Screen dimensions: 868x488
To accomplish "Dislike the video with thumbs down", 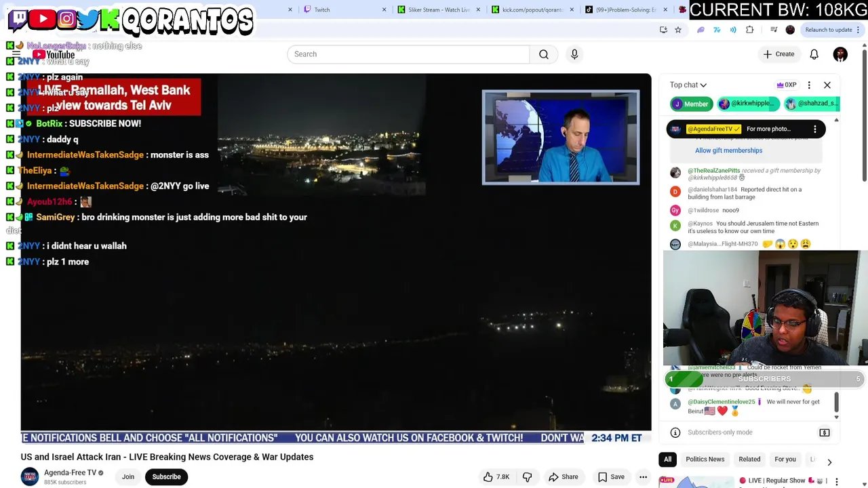I will pos(527,476).
